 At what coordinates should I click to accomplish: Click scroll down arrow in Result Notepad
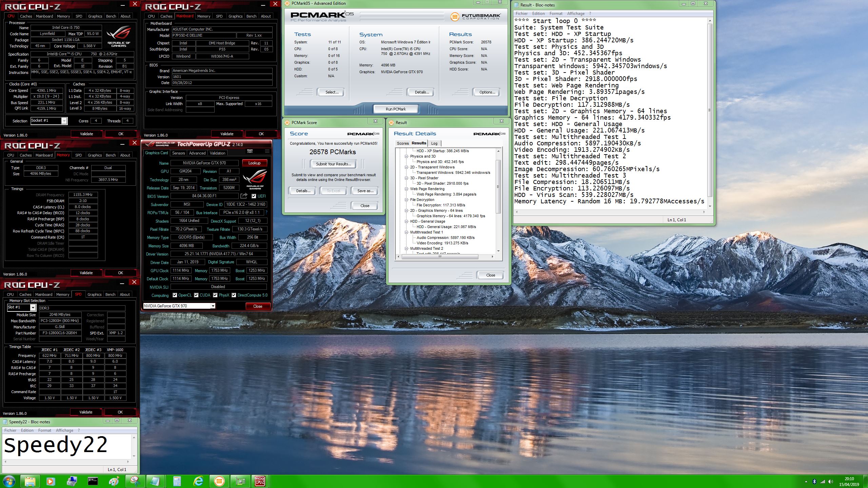[709, 206]
